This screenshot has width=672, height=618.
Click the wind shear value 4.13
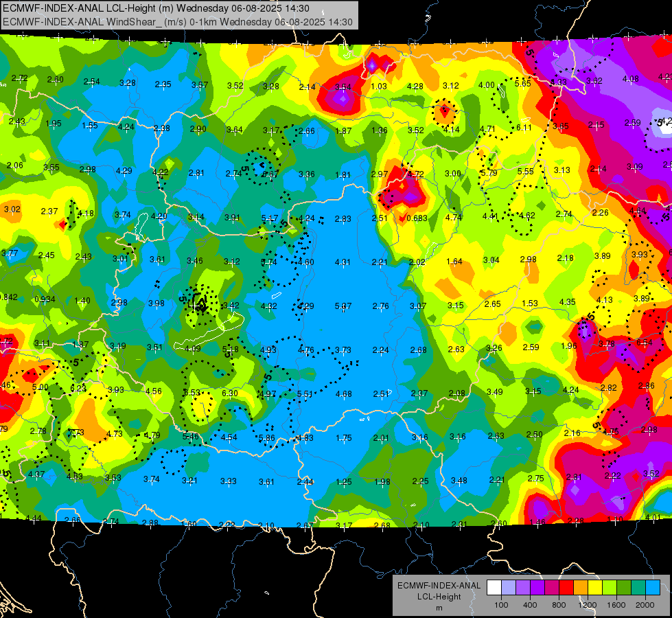pos(604,300)
